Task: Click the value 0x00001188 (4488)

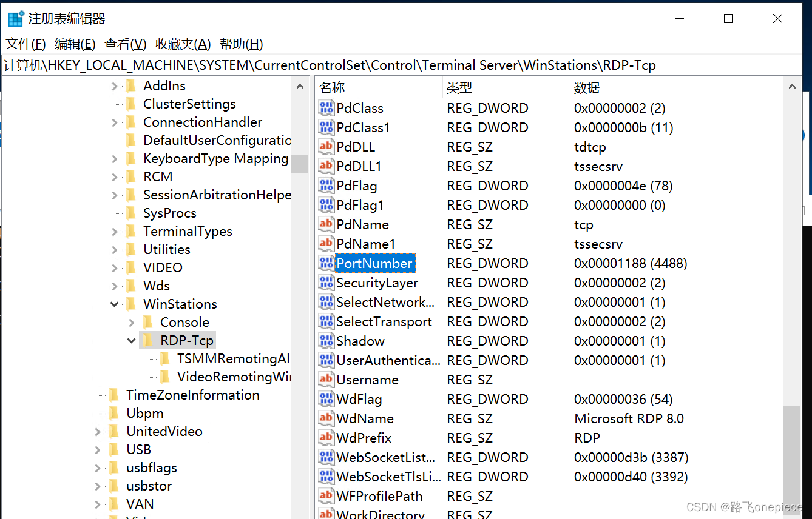Action: pyautogui.click(x=631, y=264)
